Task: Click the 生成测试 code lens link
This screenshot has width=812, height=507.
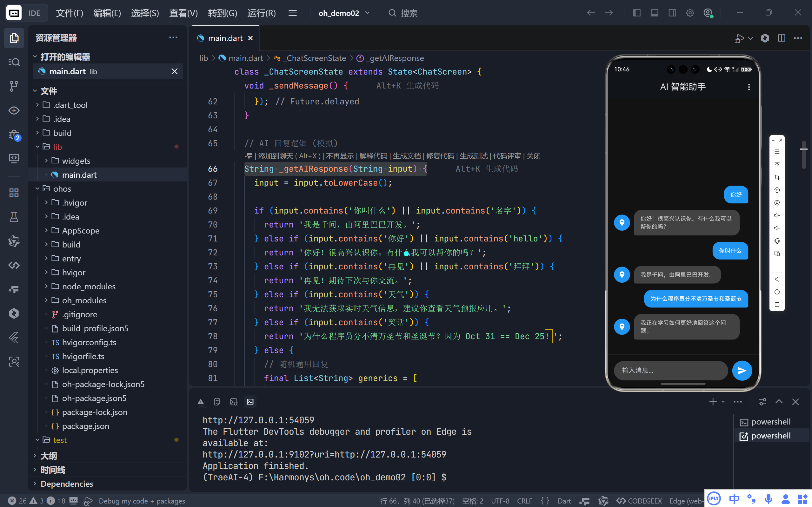Action: [x=473, y=156]
